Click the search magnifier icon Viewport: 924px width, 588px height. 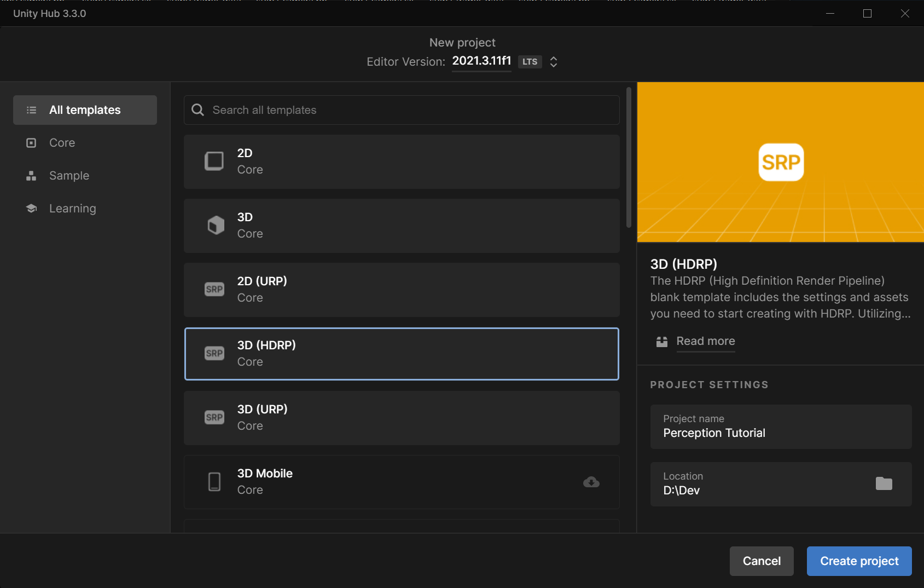[198, 110]
